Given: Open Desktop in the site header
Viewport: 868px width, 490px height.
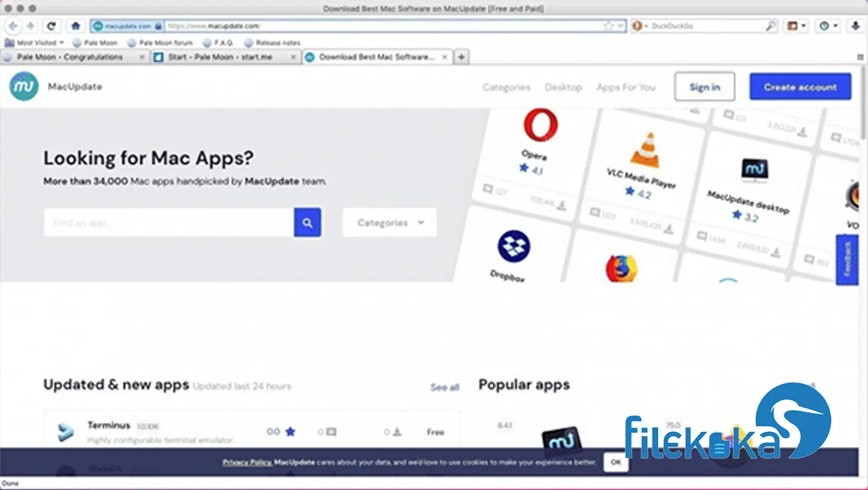Looking at the screenshot, I should tap(563, 87).
